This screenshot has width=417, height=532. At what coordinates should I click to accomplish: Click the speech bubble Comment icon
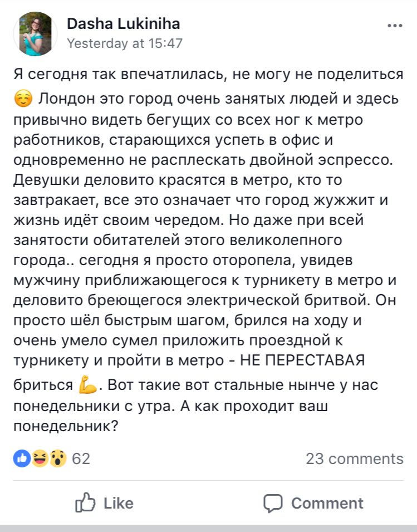273,503
